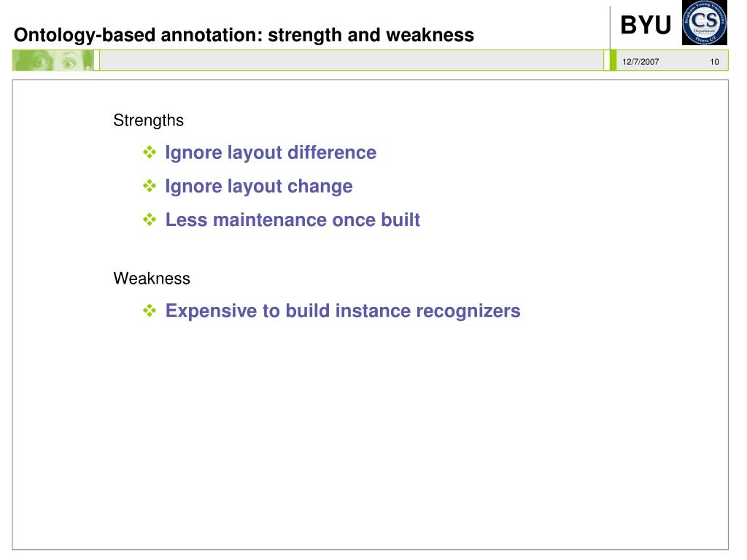Click bullet icon beside Ignore layout change
Screen dimensions: 747x560
click(x=150, y=186)
